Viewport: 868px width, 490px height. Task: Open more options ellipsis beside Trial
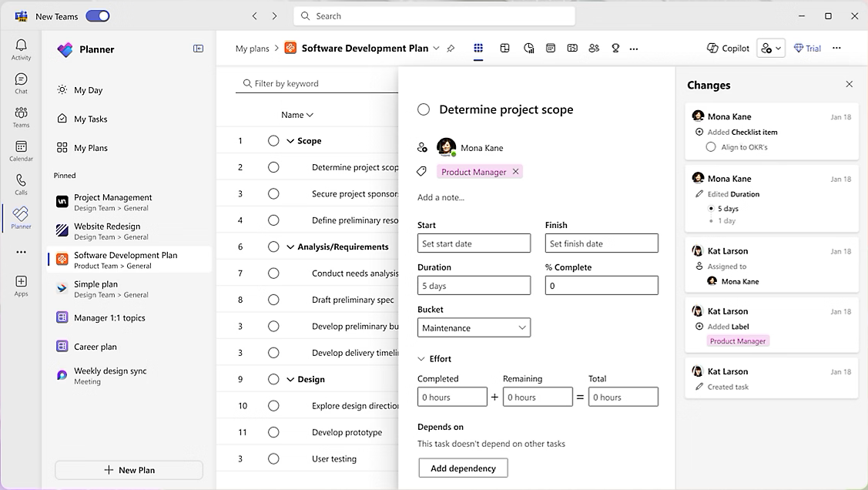836,49
